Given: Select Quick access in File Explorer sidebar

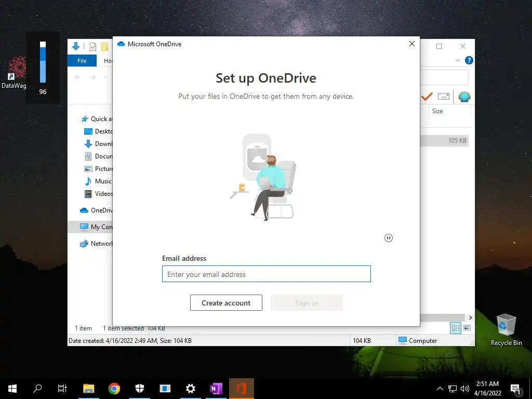Looking at the screenshot, I should coord(97,119).
